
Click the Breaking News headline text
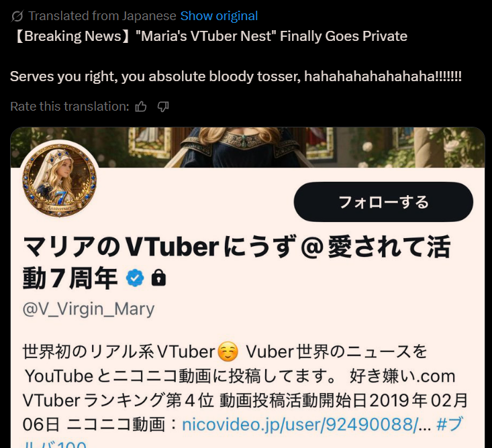(209, 36)
